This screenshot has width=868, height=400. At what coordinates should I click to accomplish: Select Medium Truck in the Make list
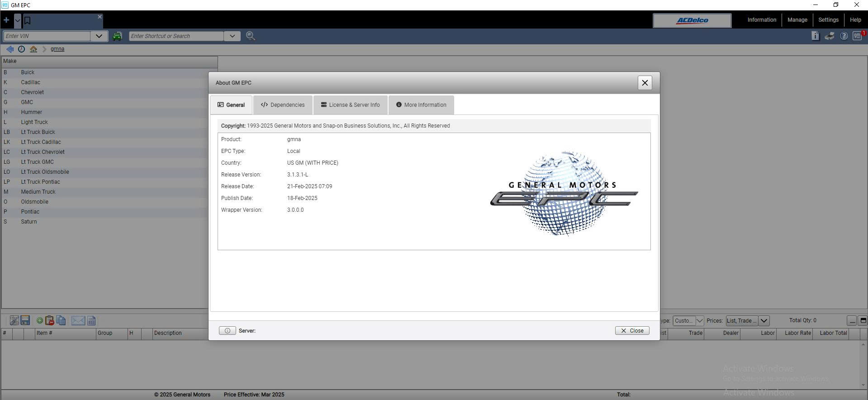[105, 192]
